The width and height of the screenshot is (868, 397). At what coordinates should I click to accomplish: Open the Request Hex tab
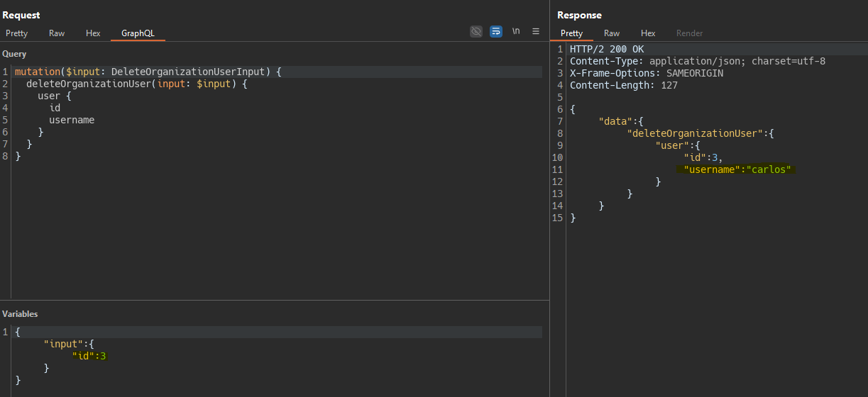(x=94, y=33)
